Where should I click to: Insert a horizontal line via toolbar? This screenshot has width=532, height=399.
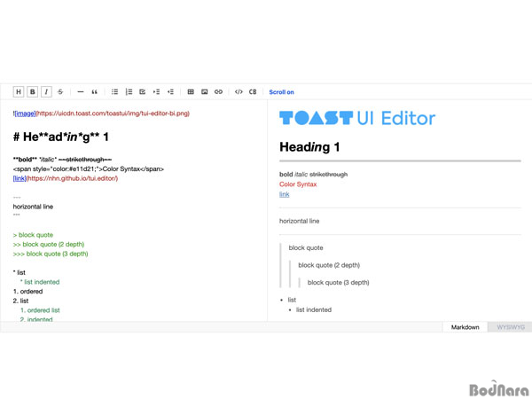81,91
